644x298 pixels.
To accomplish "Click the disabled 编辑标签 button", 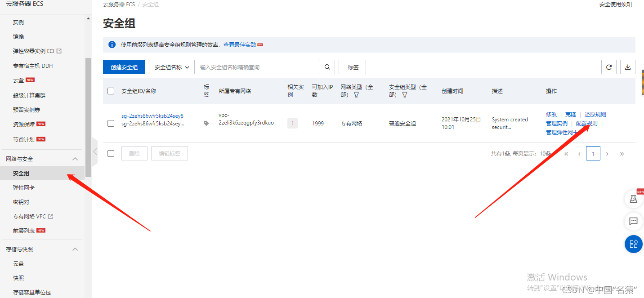I will tap(170, 153).
